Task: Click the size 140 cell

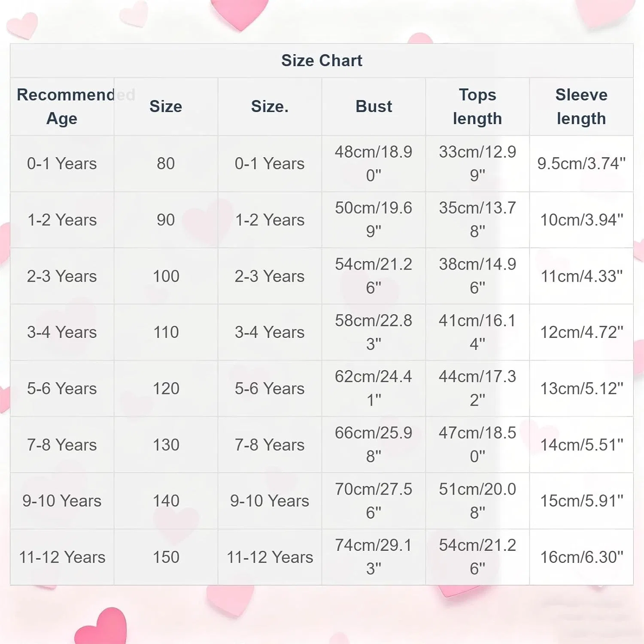Action: point(166,501)
